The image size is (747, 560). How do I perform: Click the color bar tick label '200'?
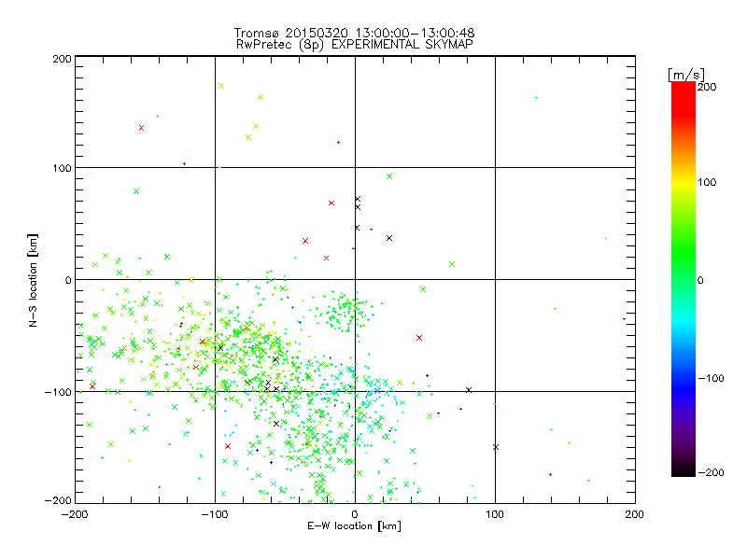click(x=707, y=87)
